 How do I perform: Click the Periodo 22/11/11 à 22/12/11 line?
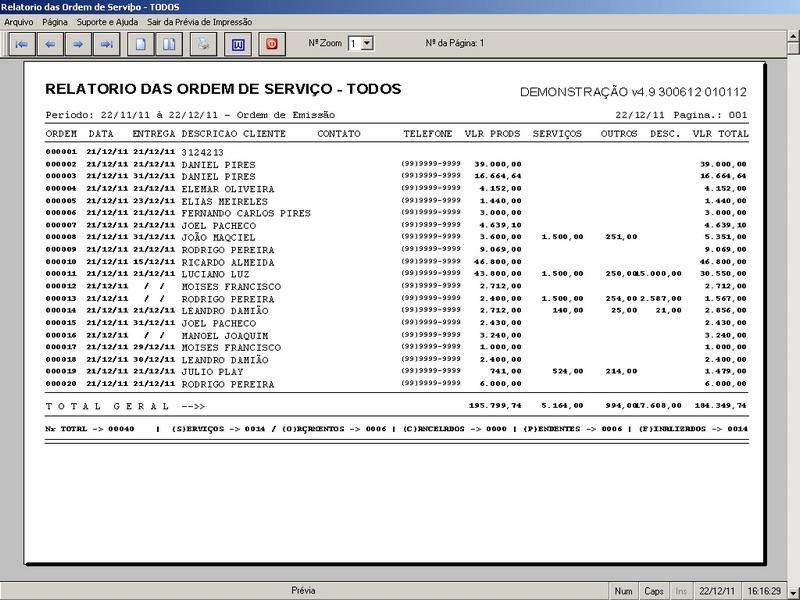(190, 115)
